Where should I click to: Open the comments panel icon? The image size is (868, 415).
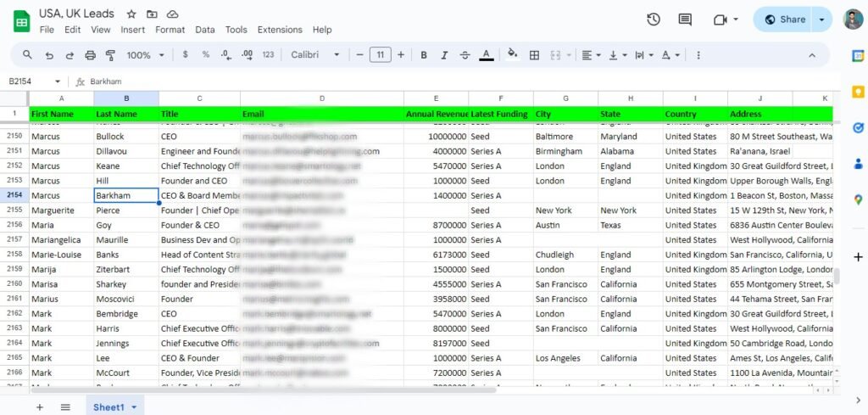click(x=684, y=20)
